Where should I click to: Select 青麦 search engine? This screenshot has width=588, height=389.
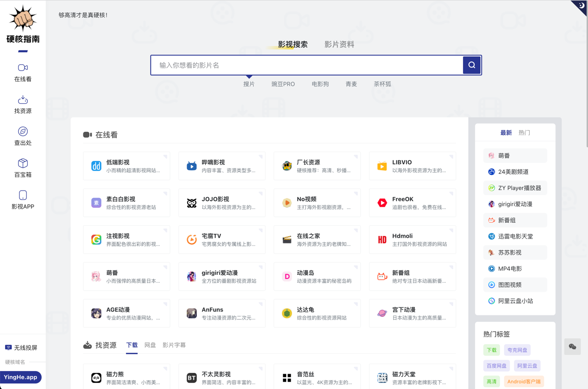pos(351,84)
